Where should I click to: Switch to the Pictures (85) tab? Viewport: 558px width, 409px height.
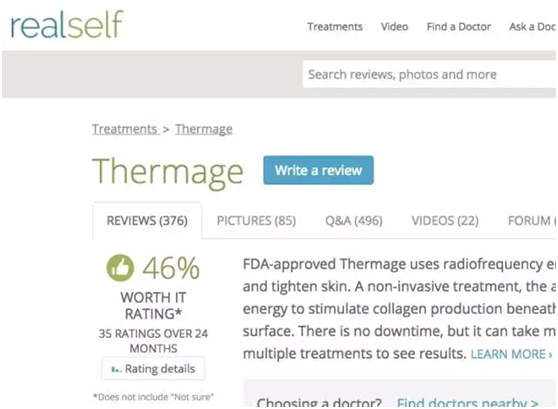(x=256, y=221)
